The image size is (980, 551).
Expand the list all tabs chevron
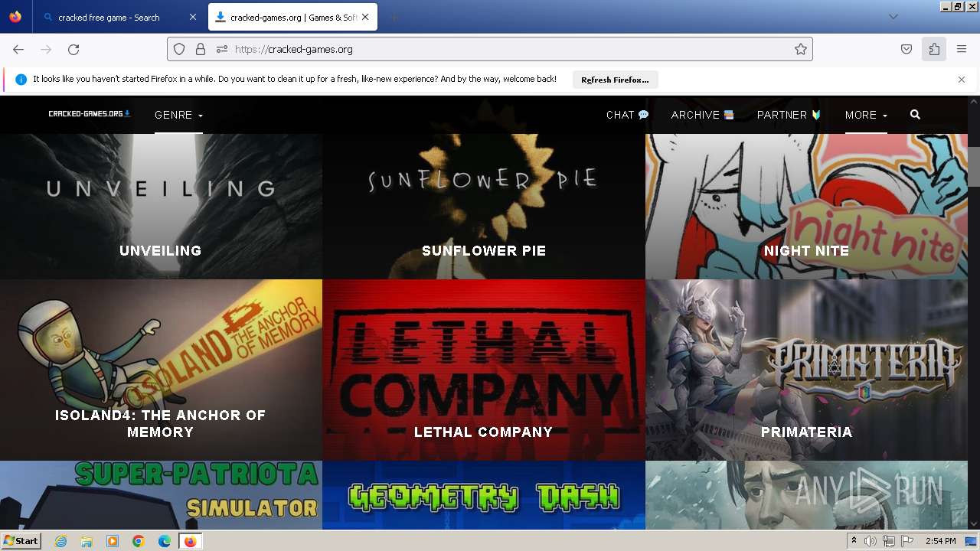tap(893, 17)
